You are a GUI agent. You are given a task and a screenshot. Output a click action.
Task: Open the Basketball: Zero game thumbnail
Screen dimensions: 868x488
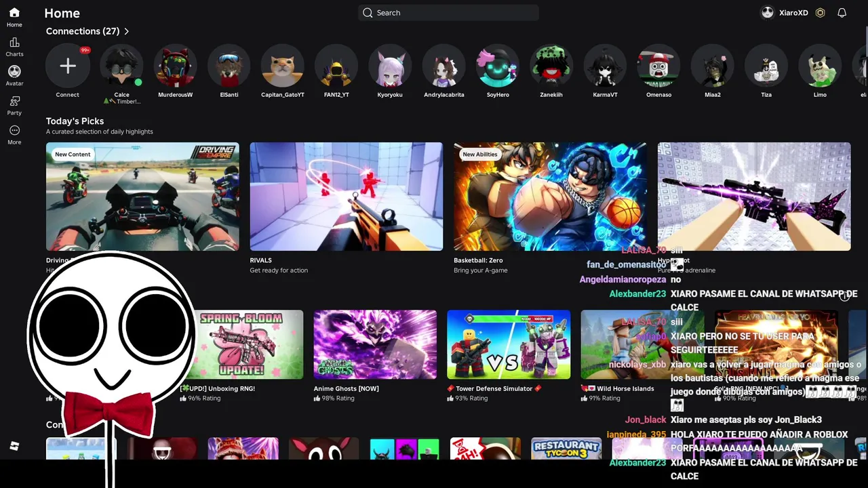(550, 197)
